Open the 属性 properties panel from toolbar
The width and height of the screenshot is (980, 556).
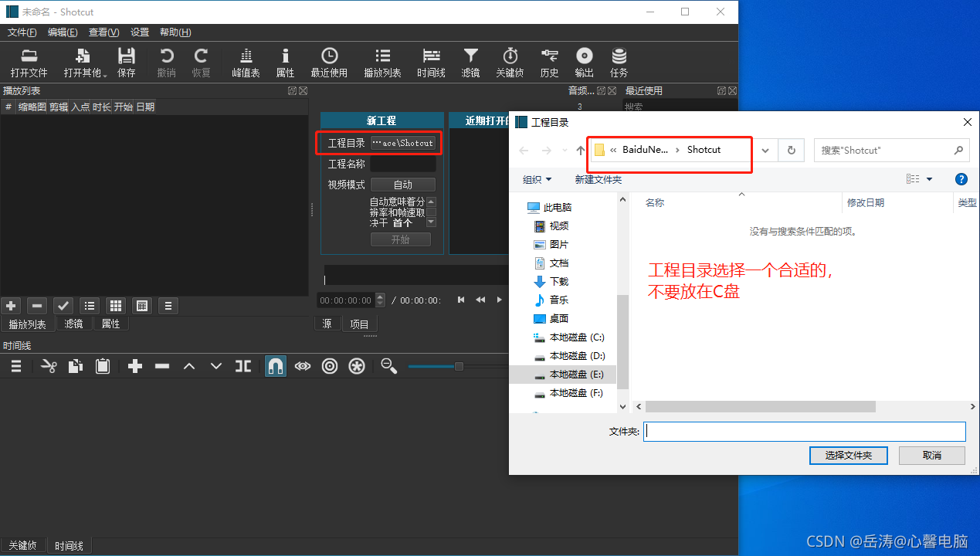(285, 63)
